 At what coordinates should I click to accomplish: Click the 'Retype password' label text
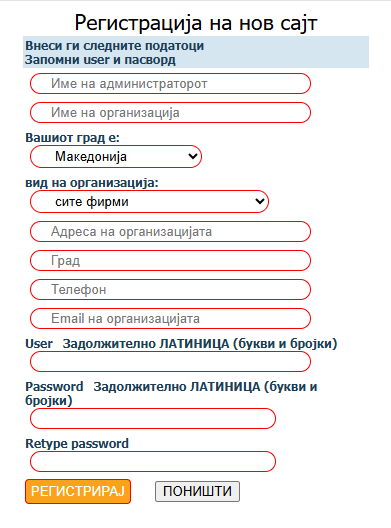click(77, 444)
